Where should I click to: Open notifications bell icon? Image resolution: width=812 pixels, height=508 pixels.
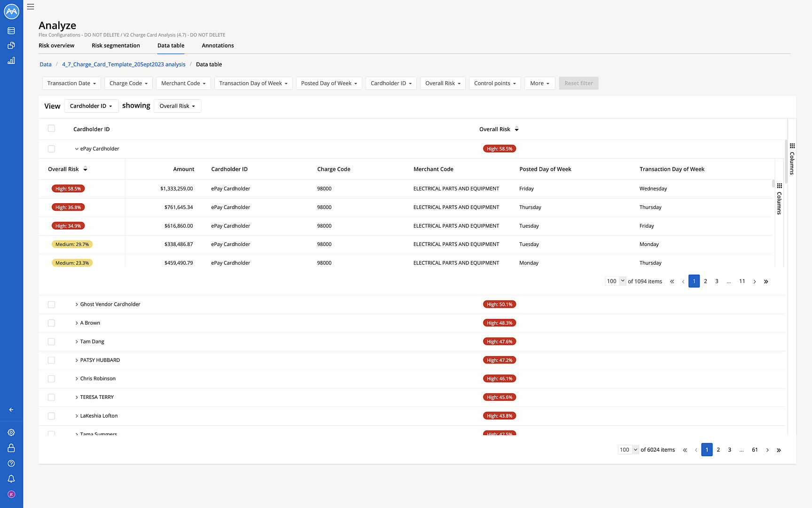tap(11, 479)
